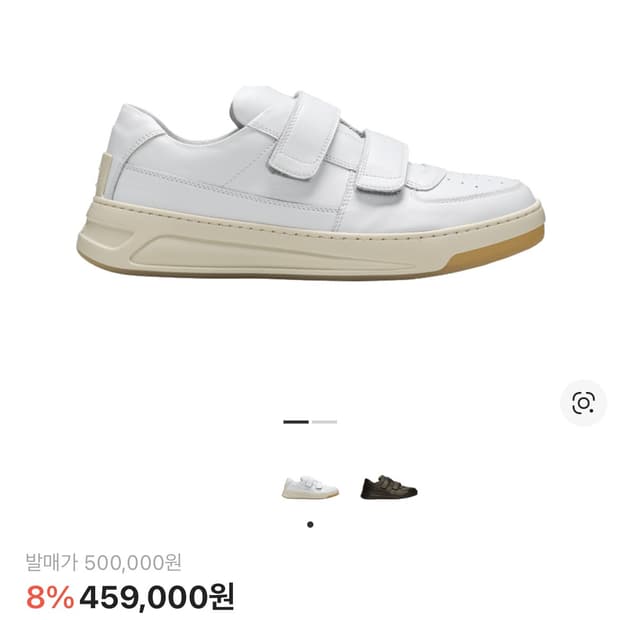Select the black sneaker color thumbnail
620x620 pixels.
389,487
